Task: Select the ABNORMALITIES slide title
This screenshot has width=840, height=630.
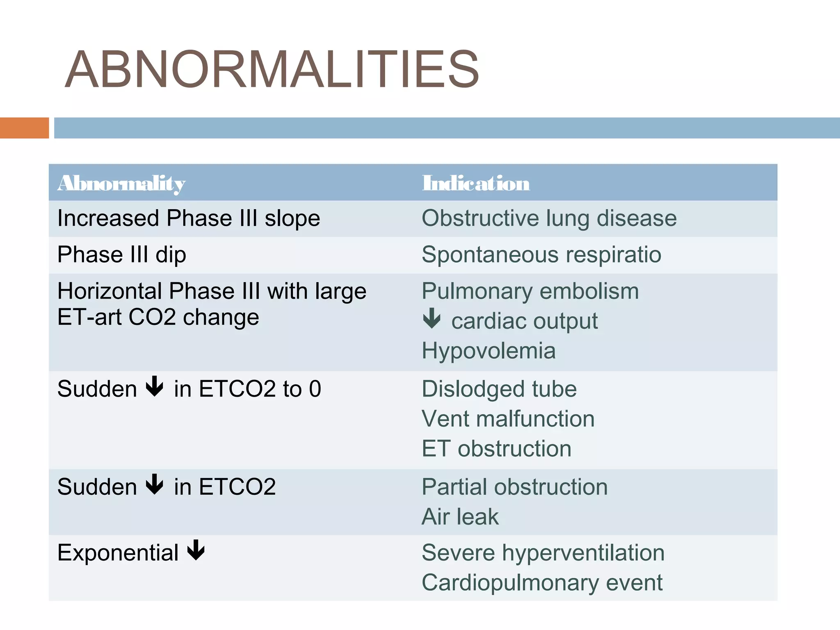Action: (272, 69)
